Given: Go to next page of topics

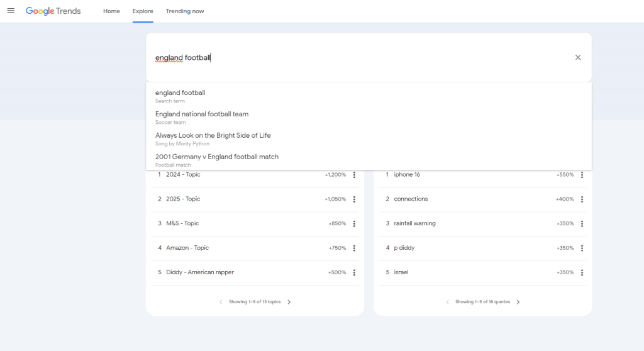Looking at the screenshot, I should pyautogui.click(x=289, y=302).
